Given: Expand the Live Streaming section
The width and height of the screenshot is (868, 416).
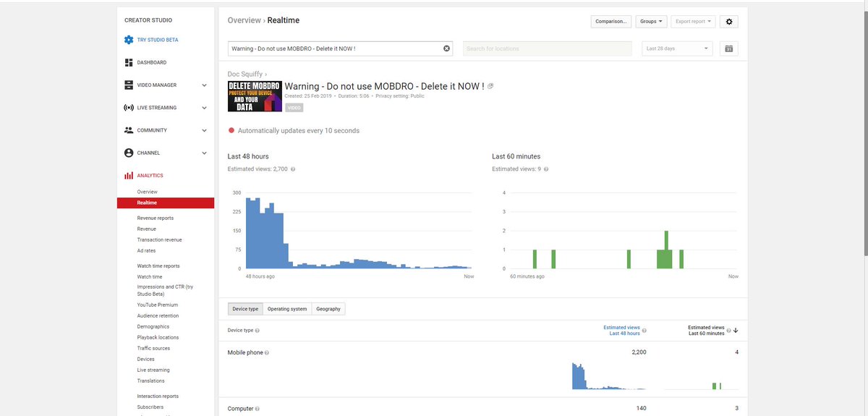Looking at the screenshot, I should click(204, 108).
